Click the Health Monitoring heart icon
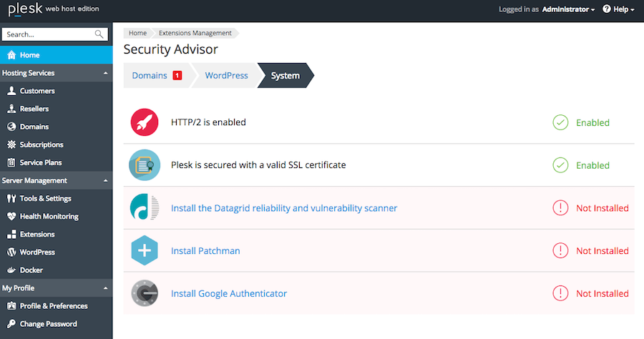This screenshot has height=339, width=644. 11,216
